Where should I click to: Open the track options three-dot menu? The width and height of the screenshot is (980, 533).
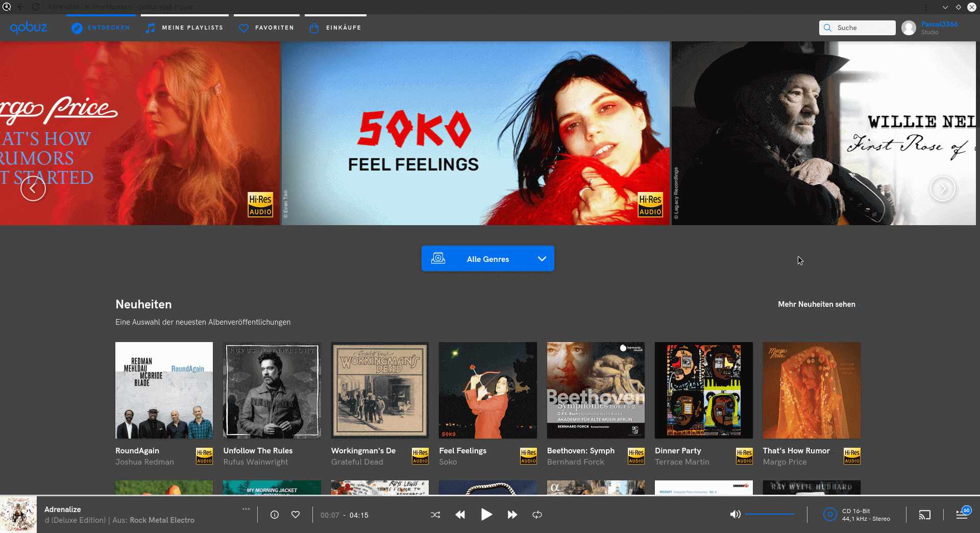coord(246,509)
